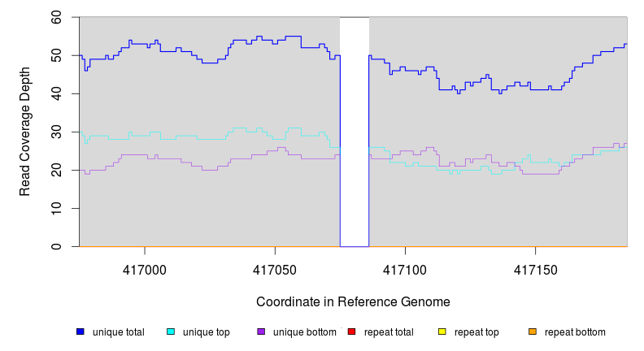Click the 30 y-axis tick label
This screenshot has height=351, width=644.
(56, 132)
